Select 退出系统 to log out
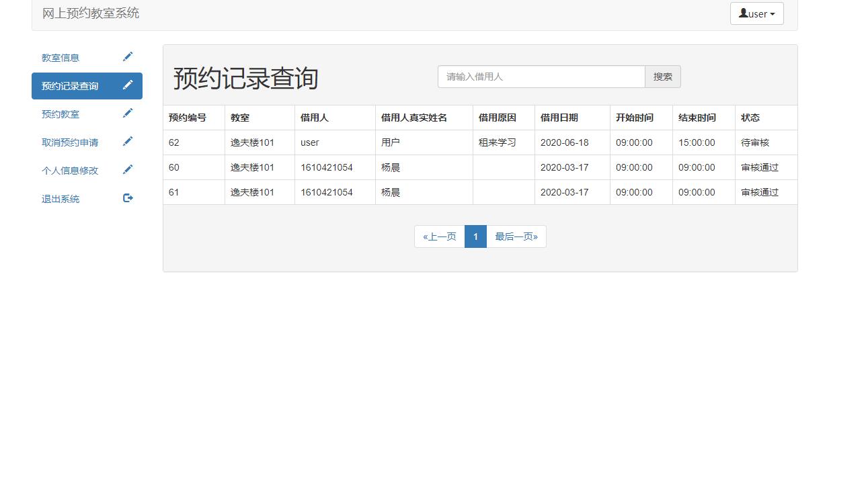 point(59,198)
